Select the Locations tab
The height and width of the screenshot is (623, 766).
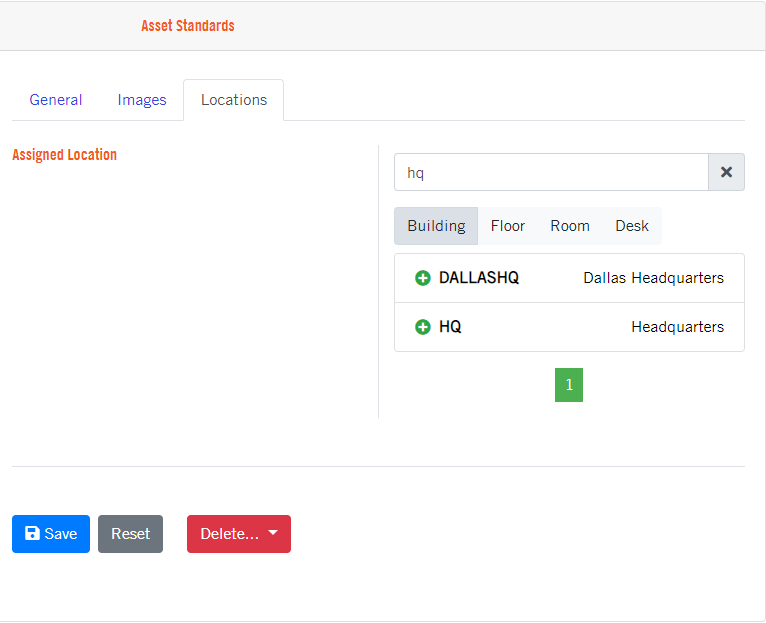234,100
